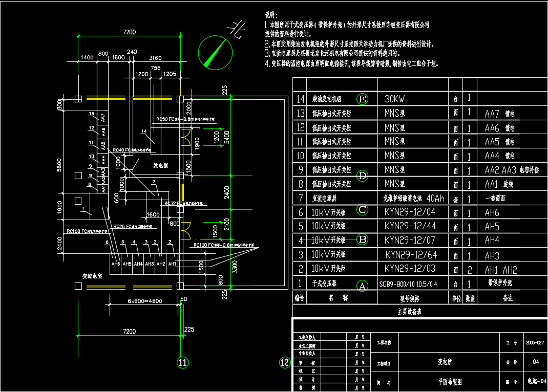This screenshot has height=392, width=548.
Task: Select circled marker E in row 14
Action: tap(363, 99)
